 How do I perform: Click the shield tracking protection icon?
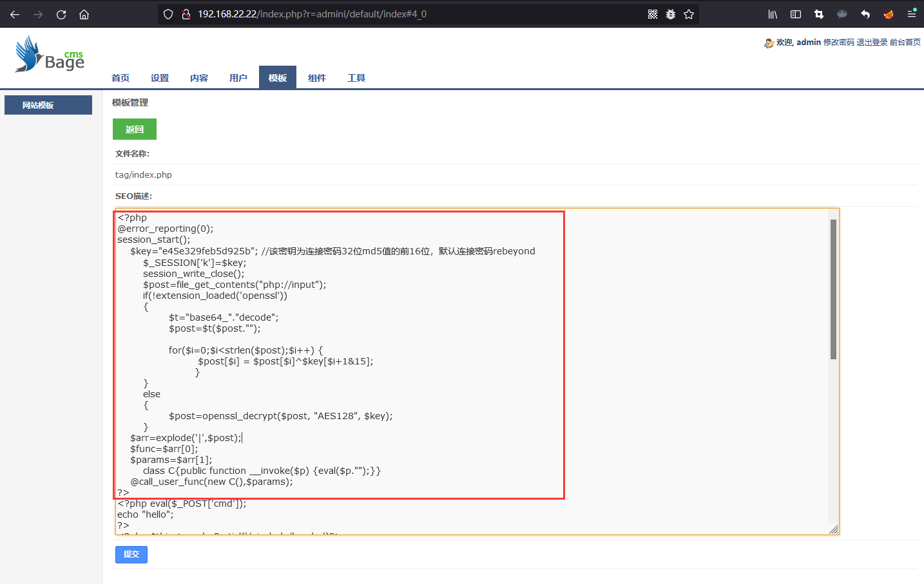(x=168, y=14)
